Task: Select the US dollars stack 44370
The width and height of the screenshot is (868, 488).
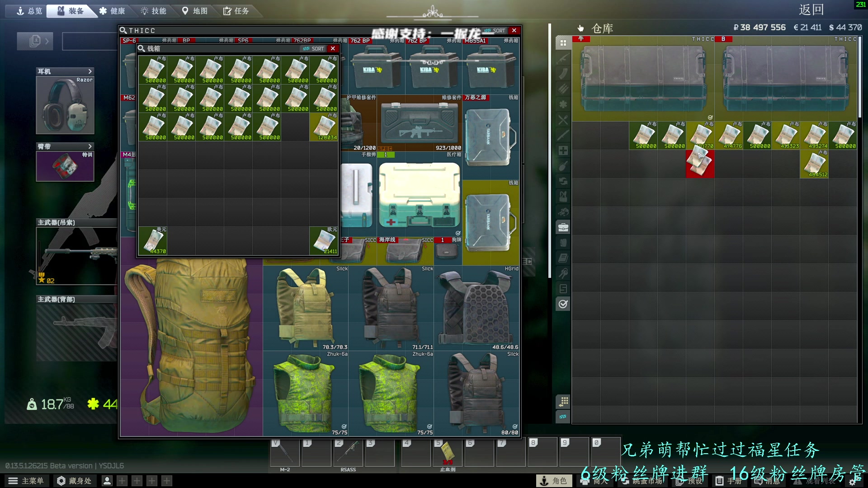Action: (153, 241)
